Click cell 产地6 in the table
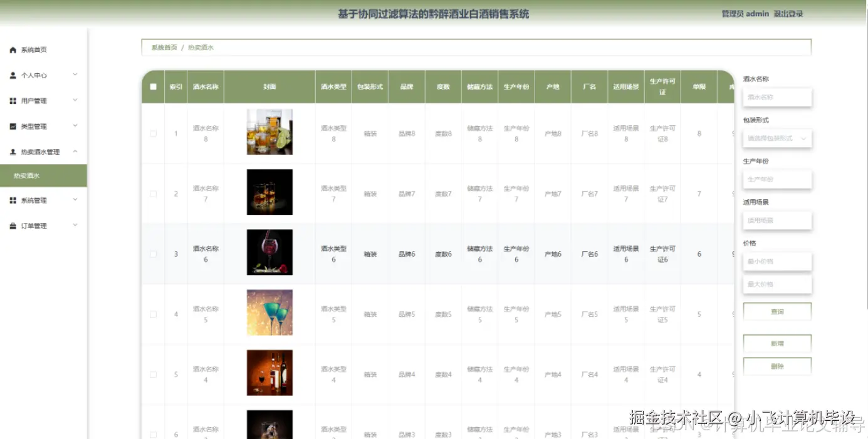Image resolution: width=868 pixels, height=439 pixels. (553, 254)
